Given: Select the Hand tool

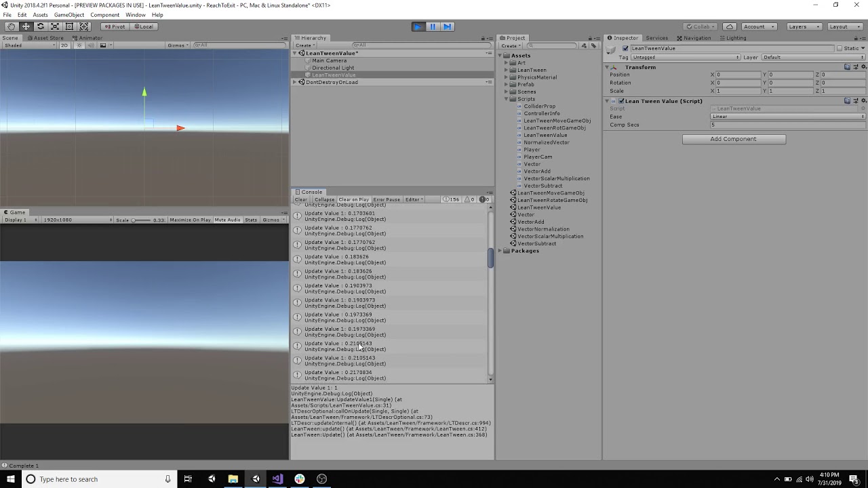Looking at the screenshot, I should click(12, 26).
